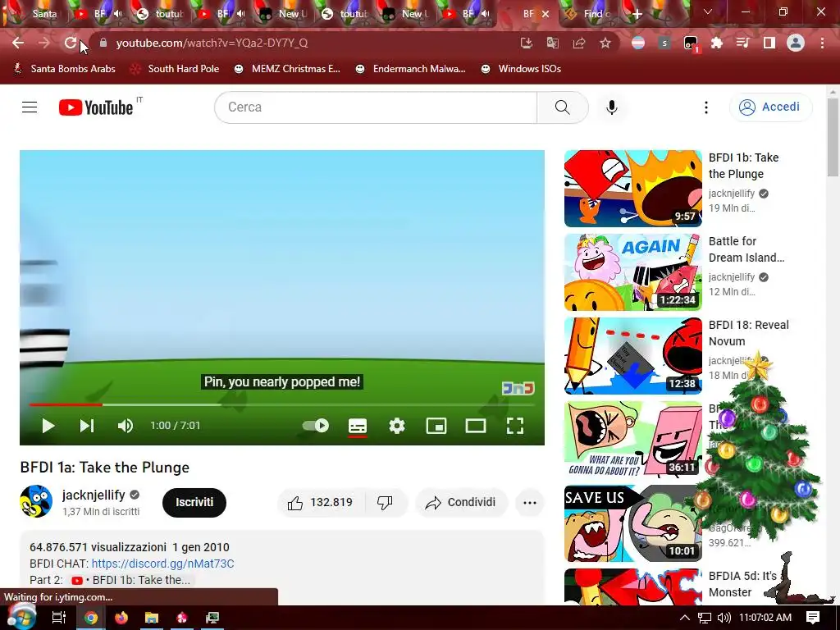Image resolution: width=840 pixels, height=630 pixels.
Task: Toggle subtitles in the player
Action: pos(358,426)
